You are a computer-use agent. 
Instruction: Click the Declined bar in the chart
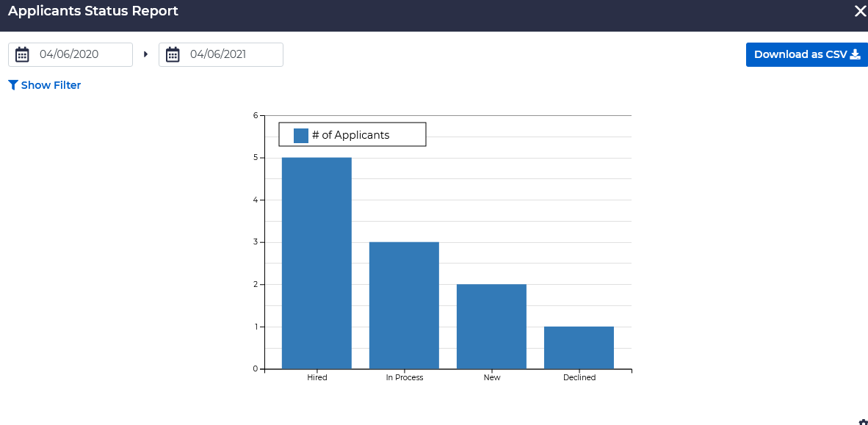[579, 347]
